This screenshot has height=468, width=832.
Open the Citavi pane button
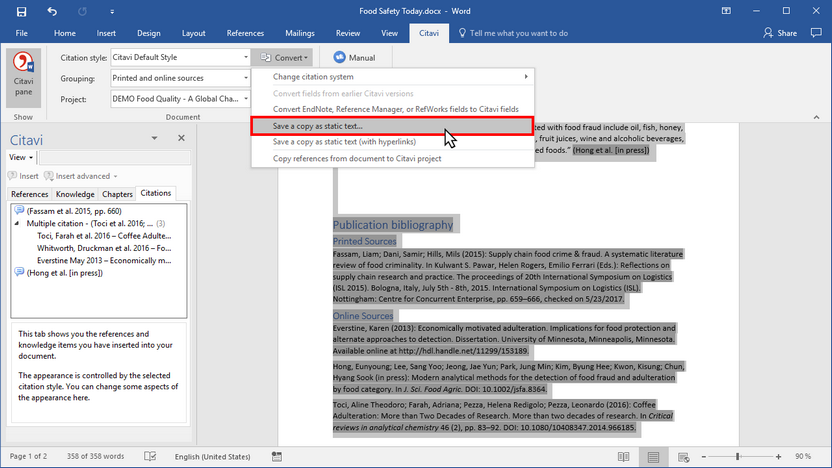[x=23, y=78]
